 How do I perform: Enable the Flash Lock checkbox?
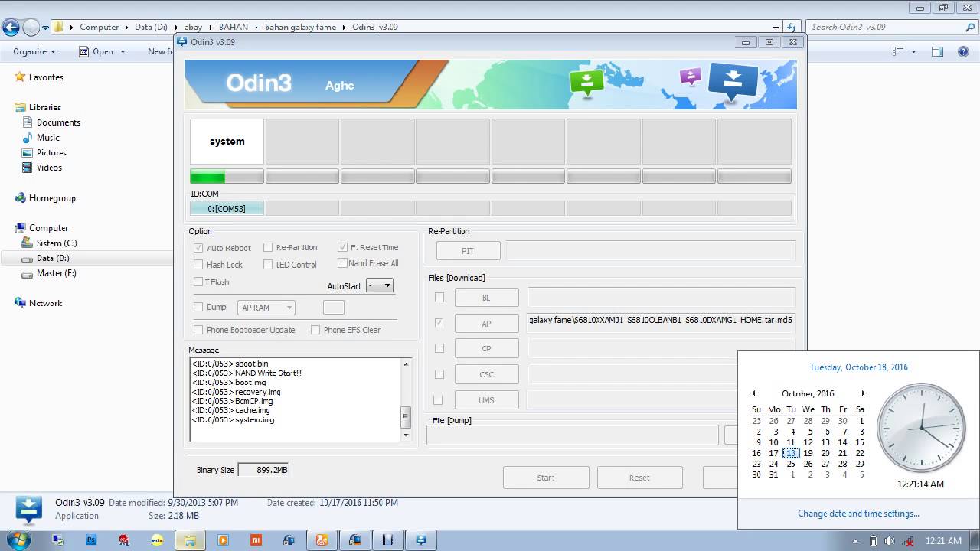pyautogui.click(x=198, y=265)
